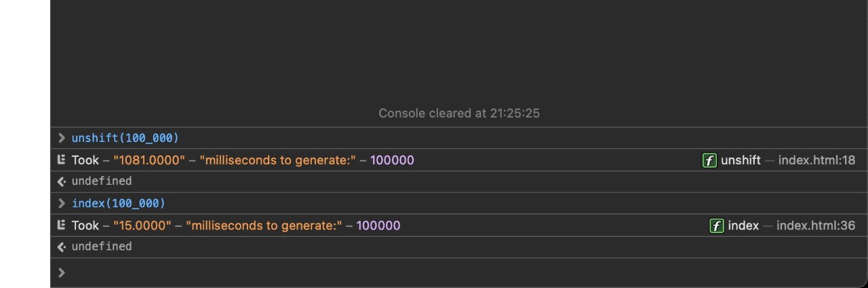Viewport: 868px width, 288px height.
Task: Click the function icon beside index
Action: tap(716, 226)
